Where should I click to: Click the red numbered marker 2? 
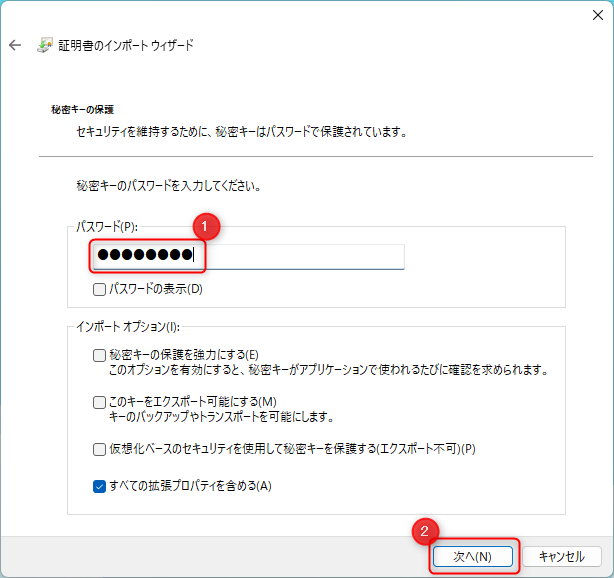pos(424,531)
